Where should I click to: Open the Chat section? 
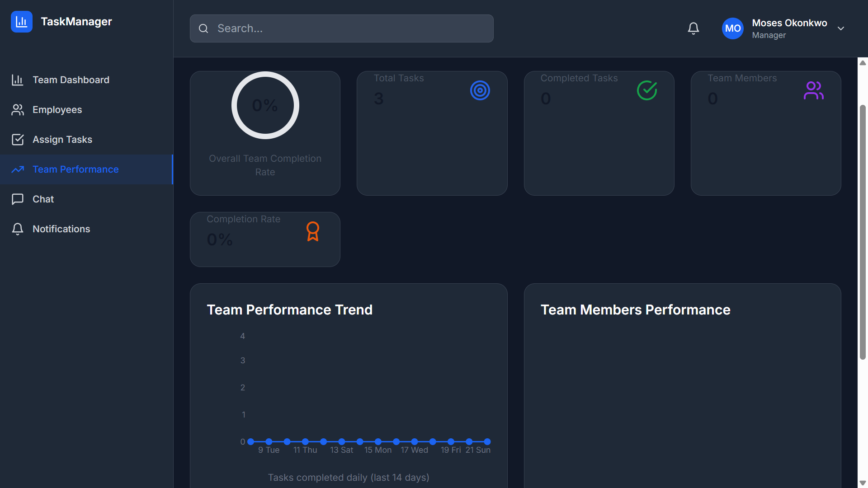tap(87, 199)
